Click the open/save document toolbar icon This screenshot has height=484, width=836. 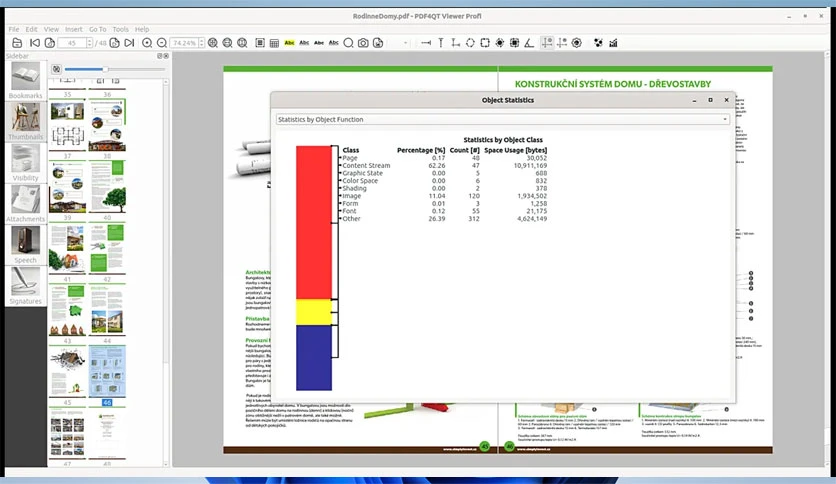[17, 43]
